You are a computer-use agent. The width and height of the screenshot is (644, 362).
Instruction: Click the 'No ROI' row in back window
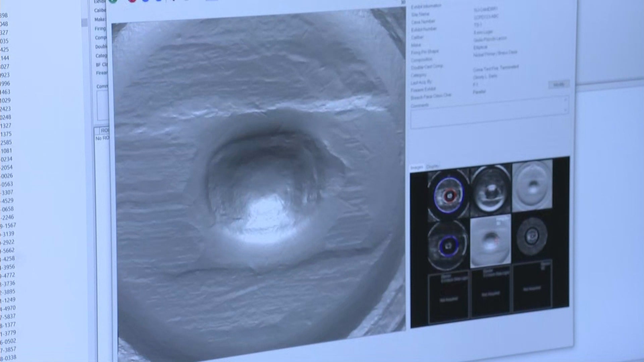pos(102,138)
